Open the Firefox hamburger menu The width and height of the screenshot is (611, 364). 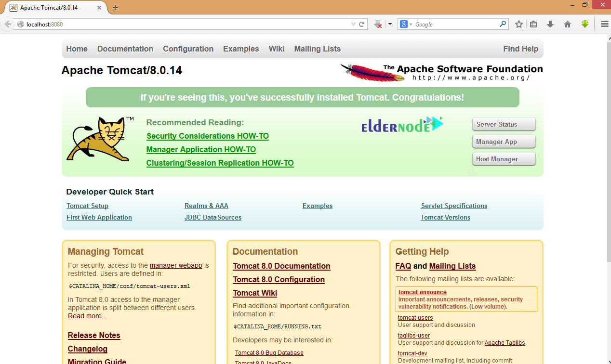[x=604, y=24]
